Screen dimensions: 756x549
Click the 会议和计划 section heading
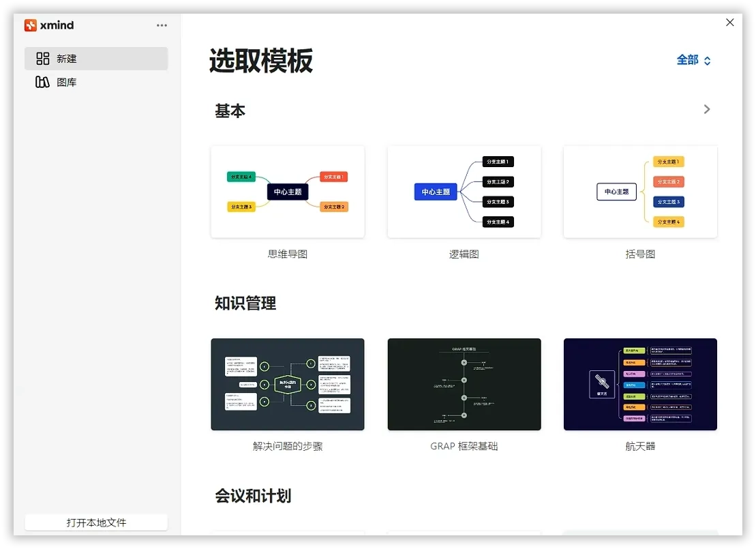click(253, 496)
